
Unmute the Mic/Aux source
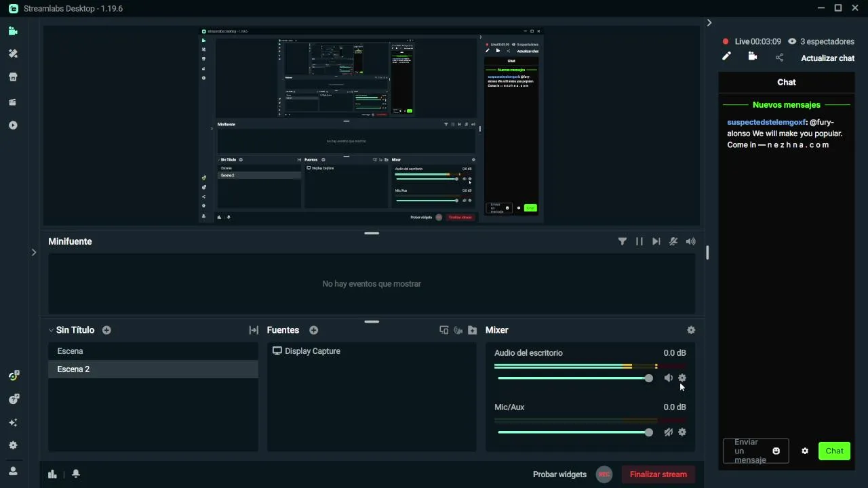click(x=668, y=432)
